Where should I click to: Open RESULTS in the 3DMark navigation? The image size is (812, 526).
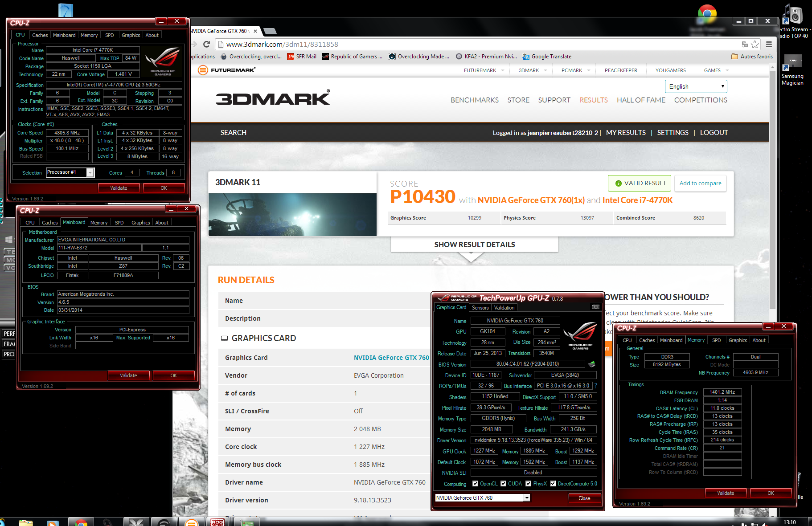(593, 100)
